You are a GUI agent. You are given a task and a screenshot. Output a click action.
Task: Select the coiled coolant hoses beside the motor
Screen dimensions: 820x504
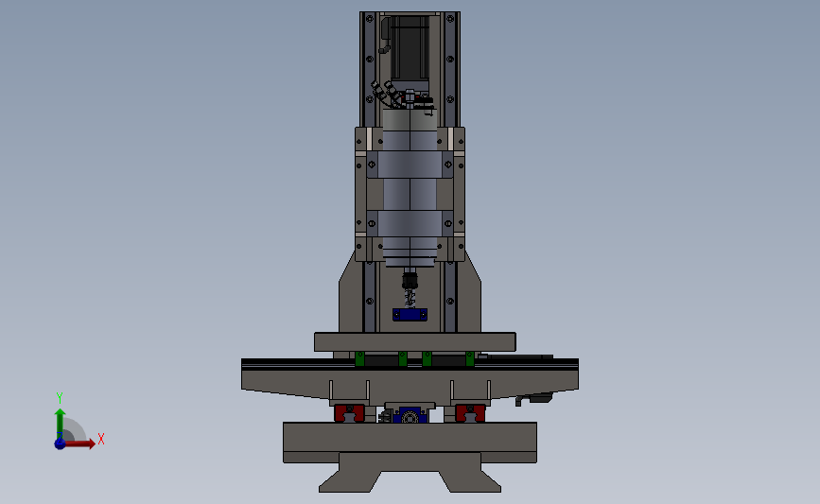coord(386,95)
